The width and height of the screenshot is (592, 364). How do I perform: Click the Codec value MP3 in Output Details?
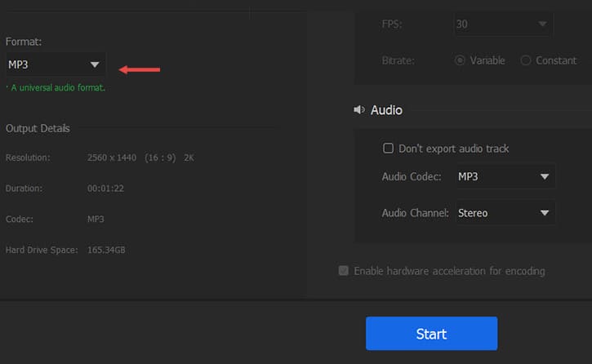pos(96,220)
